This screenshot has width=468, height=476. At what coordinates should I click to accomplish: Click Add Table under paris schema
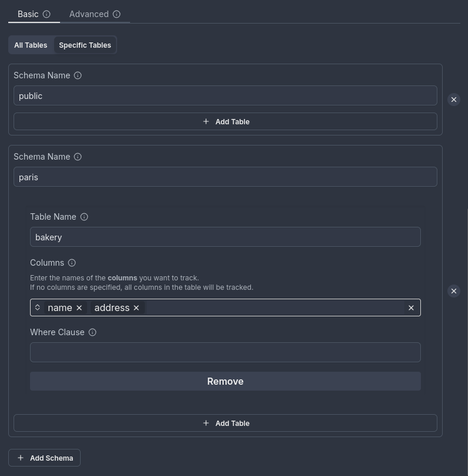click(x=225, y=423)
